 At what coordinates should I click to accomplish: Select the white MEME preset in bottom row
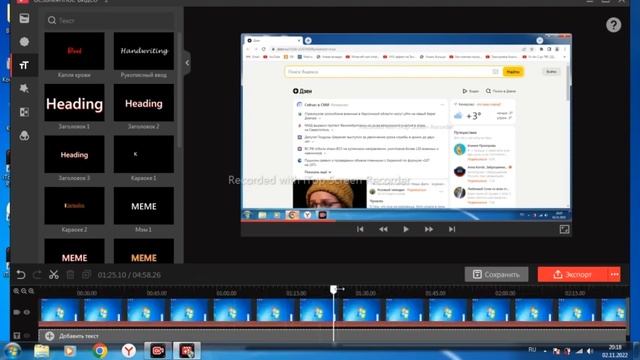point(74,251)
